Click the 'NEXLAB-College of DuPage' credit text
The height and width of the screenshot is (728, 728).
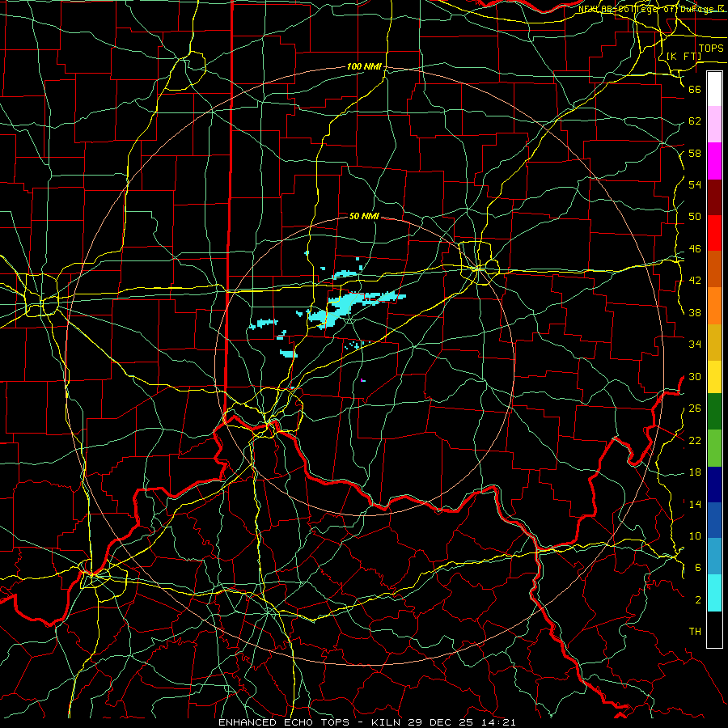648,9
